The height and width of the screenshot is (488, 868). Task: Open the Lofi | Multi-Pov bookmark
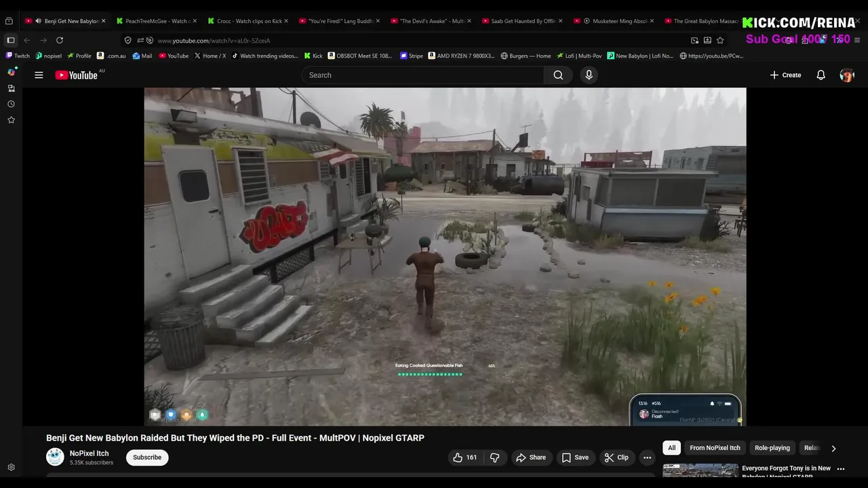(579, 56)
